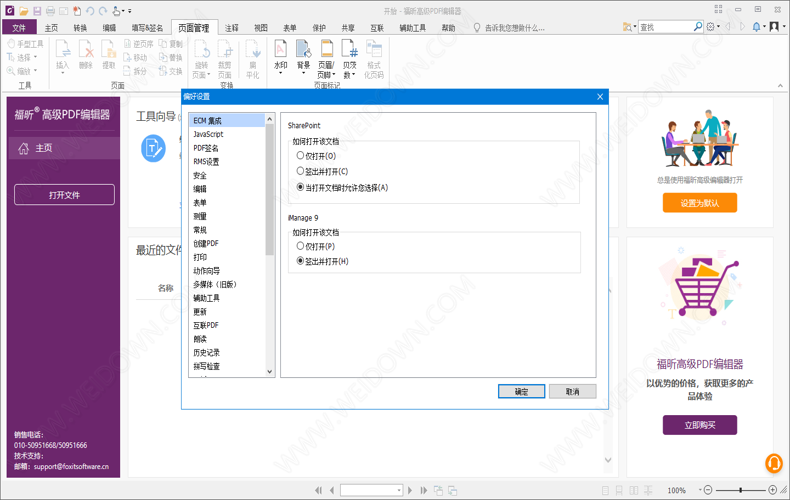Click the zoom in plus icon in status bar
Viewport: 790px width, 500px height.
coord(772,490)
